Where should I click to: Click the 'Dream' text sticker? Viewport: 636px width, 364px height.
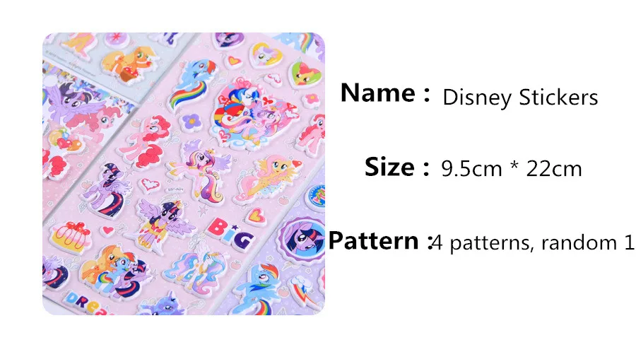(87, 304)
